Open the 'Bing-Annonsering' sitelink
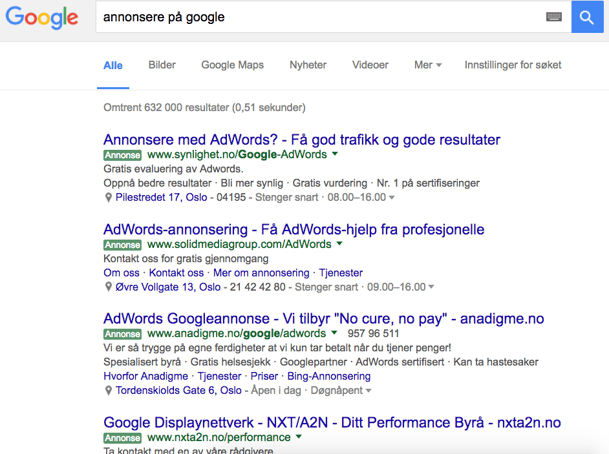 point(329,376)
